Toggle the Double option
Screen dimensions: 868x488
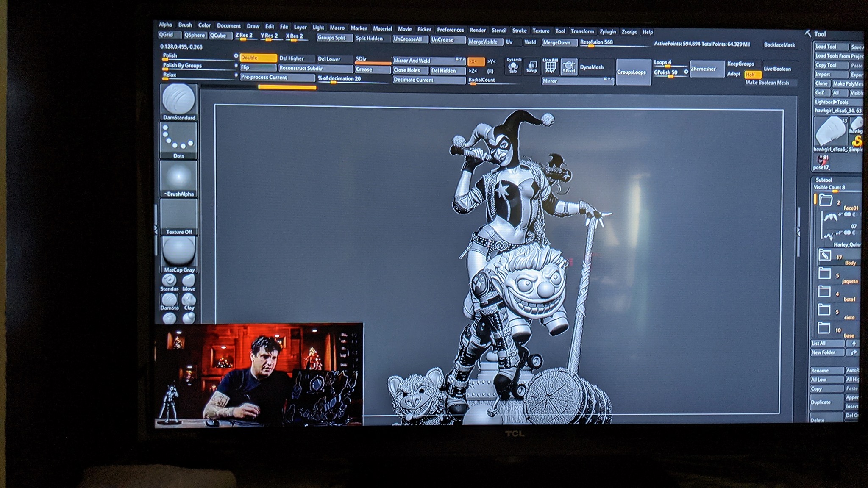258,58
